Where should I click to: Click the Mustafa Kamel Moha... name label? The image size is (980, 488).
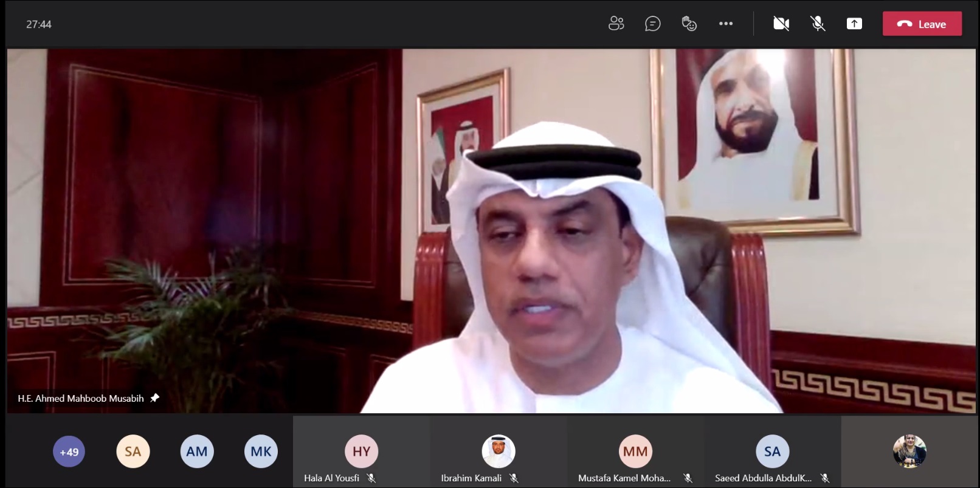[624, 478]
